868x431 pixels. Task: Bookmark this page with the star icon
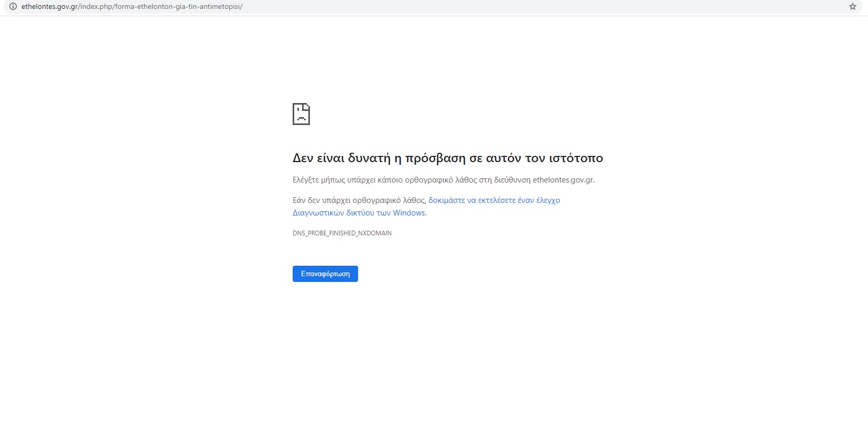coord(853,7)
